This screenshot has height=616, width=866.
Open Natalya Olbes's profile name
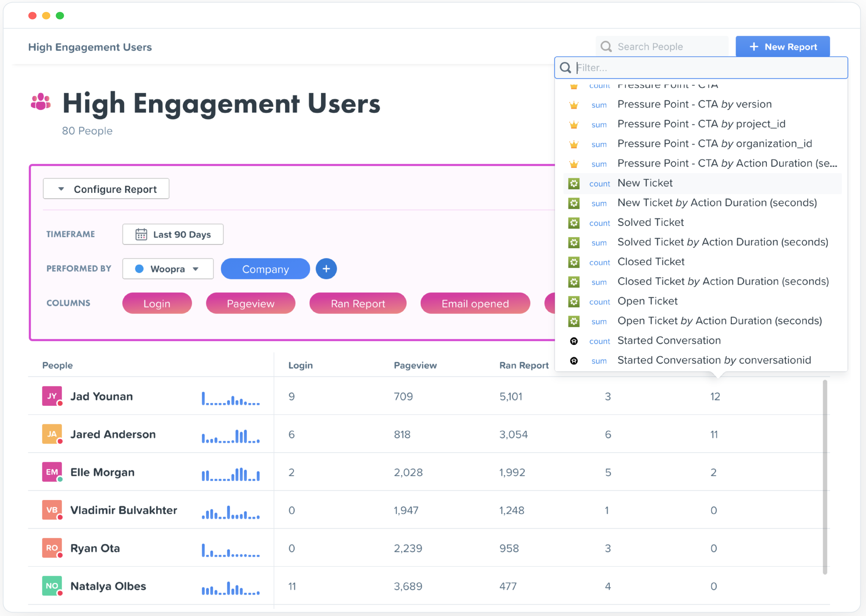[108, 586]
